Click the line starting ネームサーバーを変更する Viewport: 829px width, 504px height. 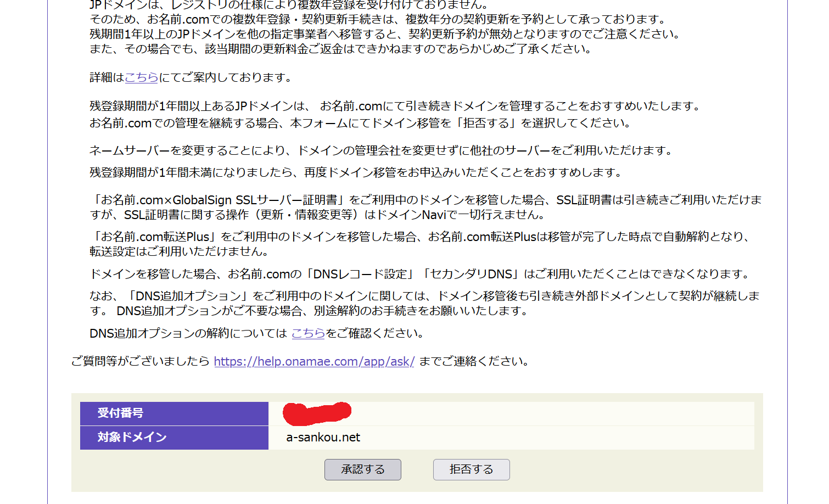(x=380, y=150)
